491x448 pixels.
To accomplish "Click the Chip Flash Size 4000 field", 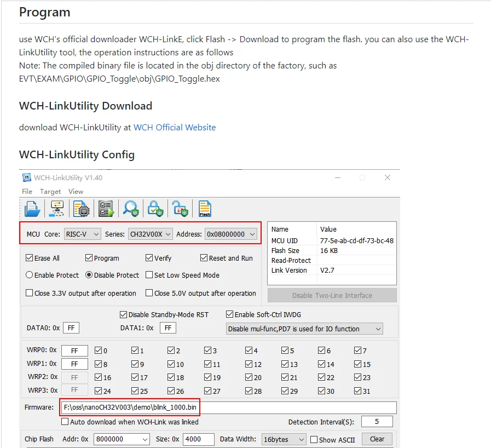I will tap(199, 439).
